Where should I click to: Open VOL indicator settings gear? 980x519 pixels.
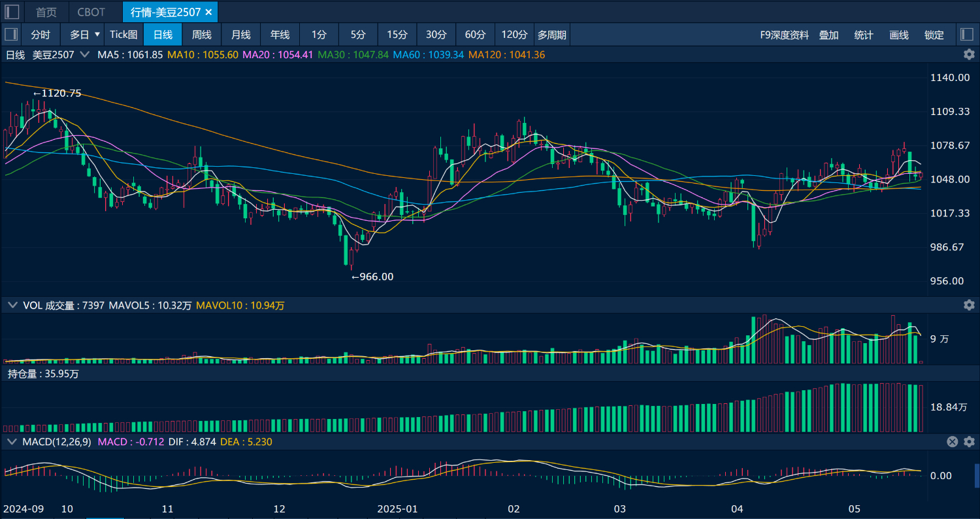[x=970, y=305]
